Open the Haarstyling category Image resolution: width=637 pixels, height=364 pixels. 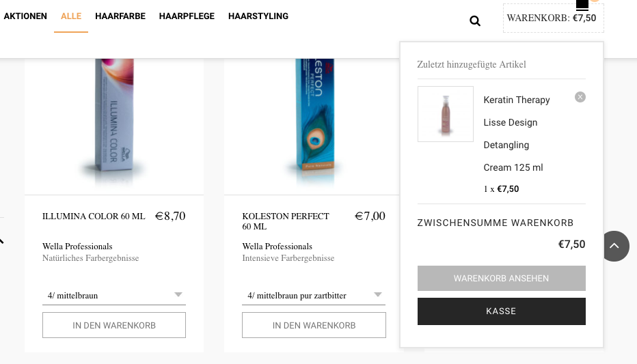pos(258,16)
